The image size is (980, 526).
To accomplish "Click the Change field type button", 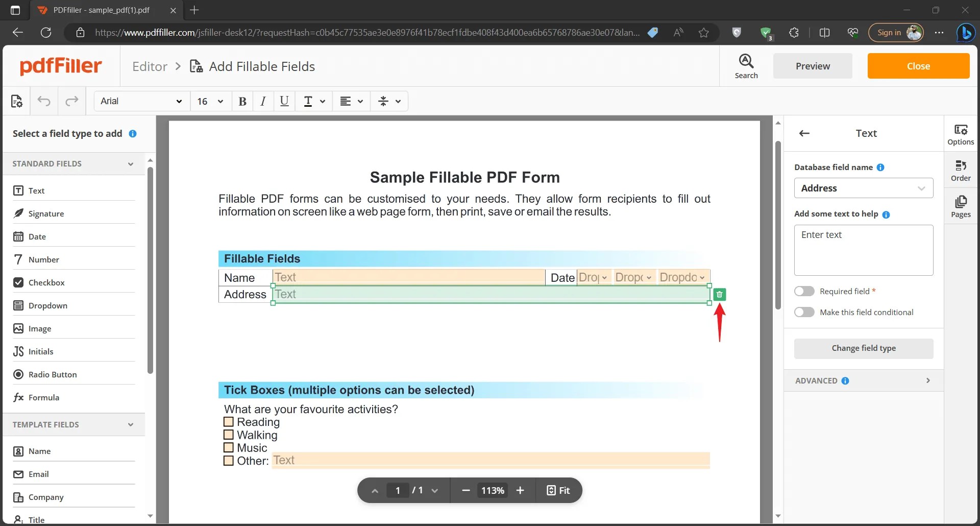I will (863, 348).
